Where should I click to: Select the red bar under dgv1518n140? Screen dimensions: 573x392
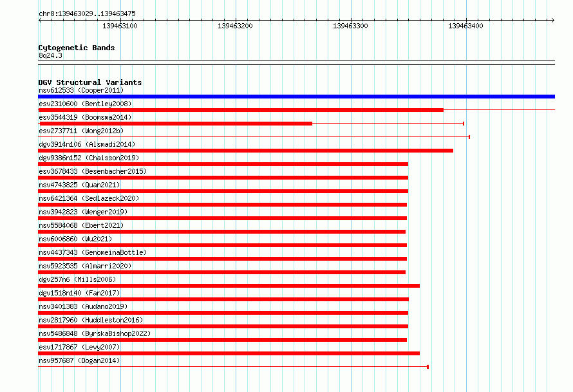coord(223,299)
